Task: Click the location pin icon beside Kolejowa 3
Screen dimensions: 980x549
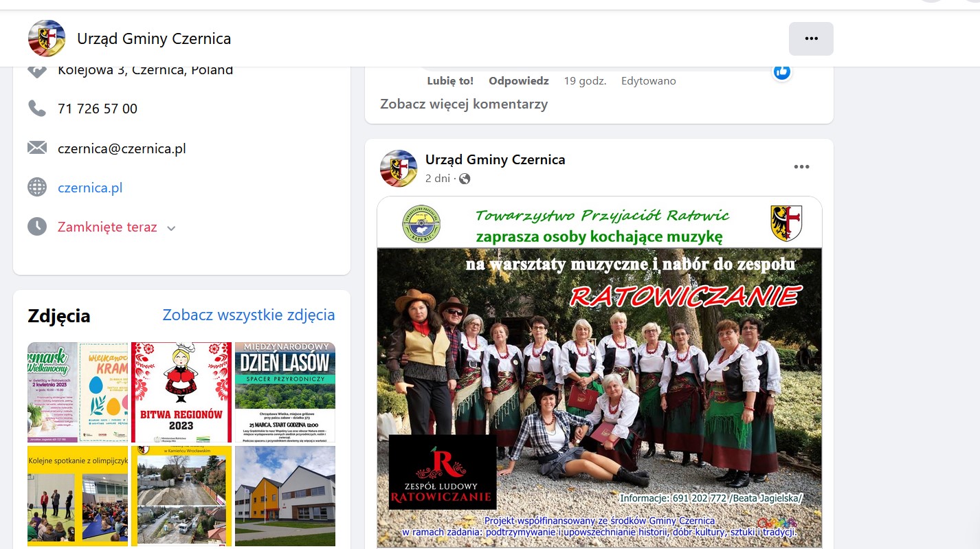Action: (x=36, y=71)
